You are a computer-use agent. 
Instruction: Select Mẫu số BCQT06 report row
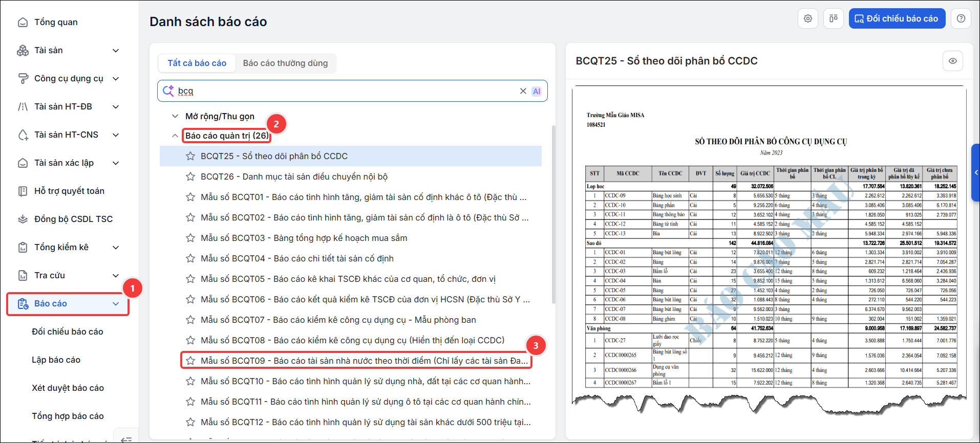point(351,299)
